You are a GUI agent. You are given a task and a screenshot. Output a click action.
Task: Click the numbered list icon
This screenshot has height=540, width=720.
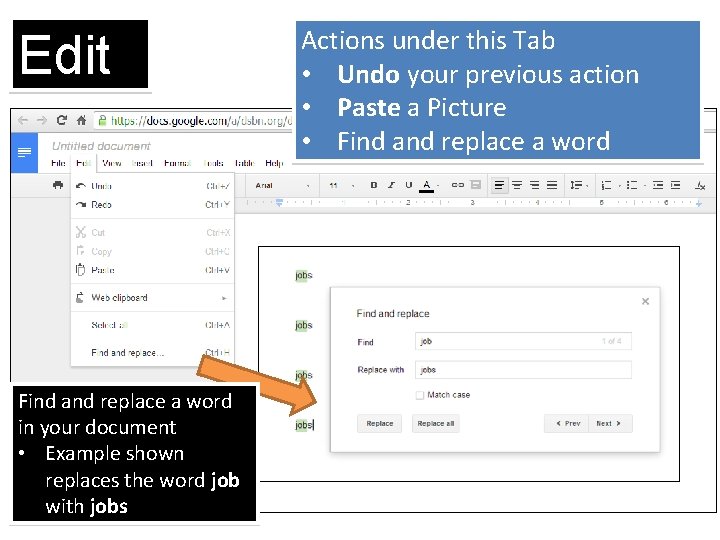[x=607, y=185]
